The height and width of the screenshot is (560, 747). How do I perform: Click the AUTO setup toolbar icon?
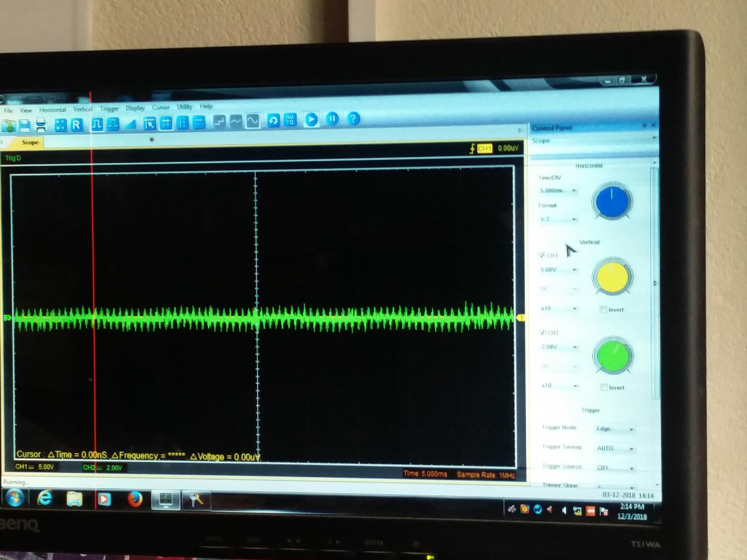pyautogui.click(x=290, y=120)
